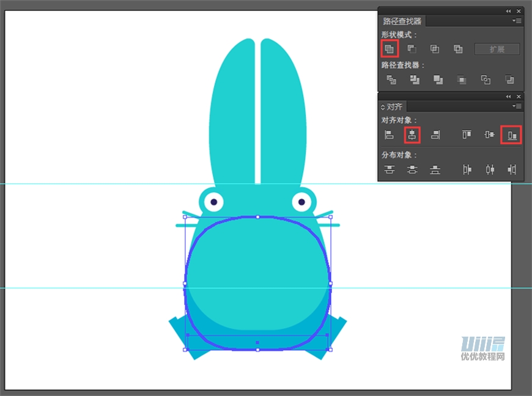
Task: Distribute objects by vertical center
Action: pyautogui.click(x=412, y=169)
